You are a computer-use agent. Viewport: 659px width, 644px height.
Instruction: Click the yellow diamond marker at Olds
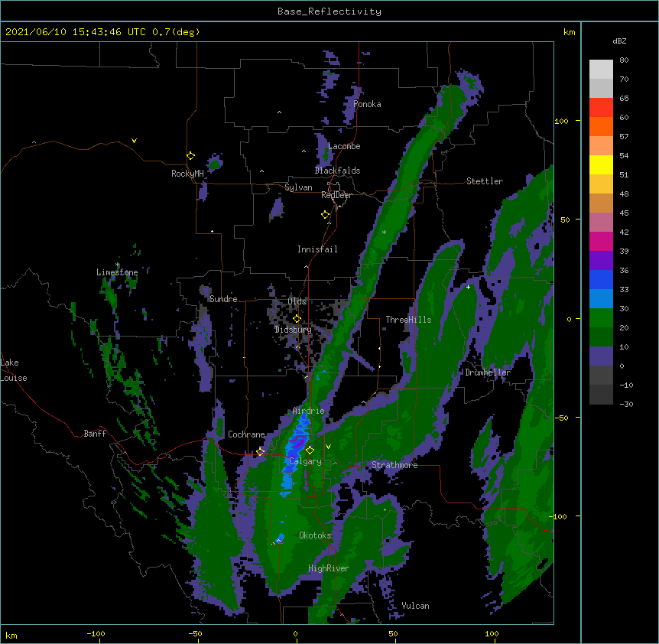click(297, 319)
